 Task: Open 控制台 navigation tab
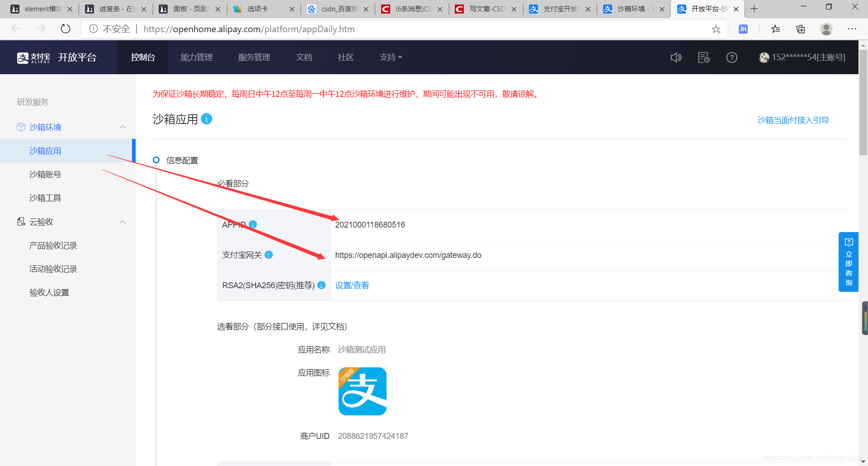[143, 57]
